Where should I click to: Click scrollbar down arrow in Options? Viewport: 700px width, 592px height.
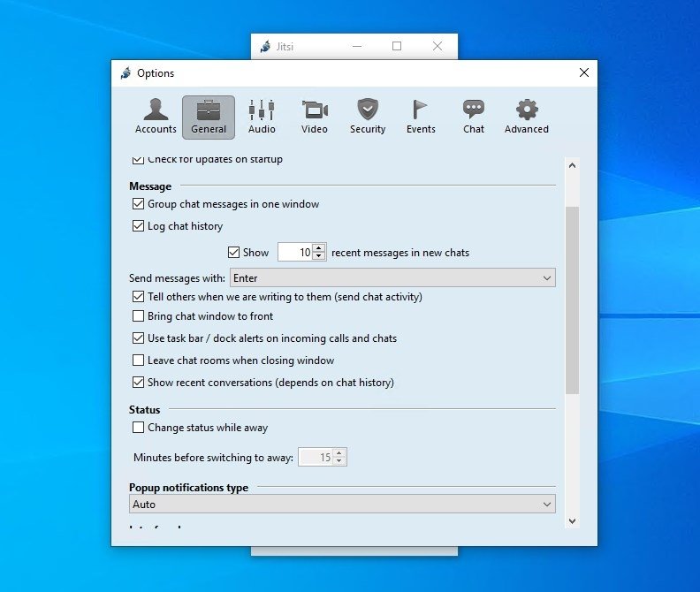pyautogui.click(x=572, y=520)
